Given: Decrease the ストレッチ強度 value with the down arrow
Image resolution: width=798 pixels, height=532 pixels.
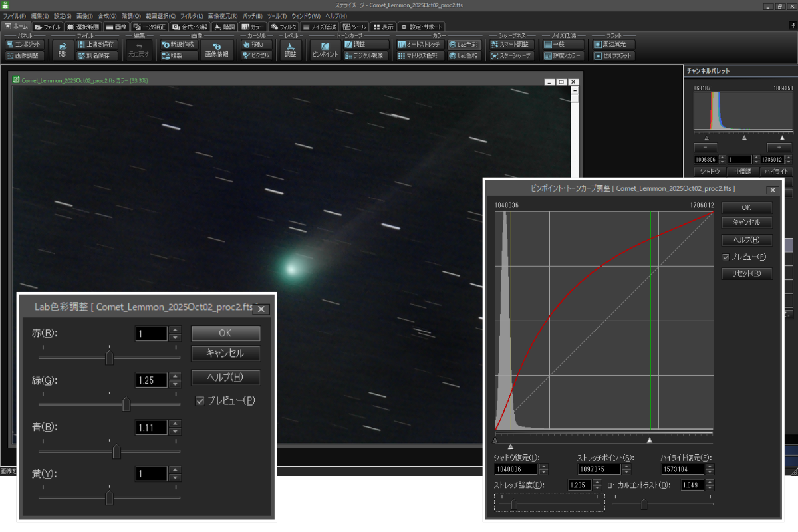Looking at the screenshot, I should pos(597,489).
